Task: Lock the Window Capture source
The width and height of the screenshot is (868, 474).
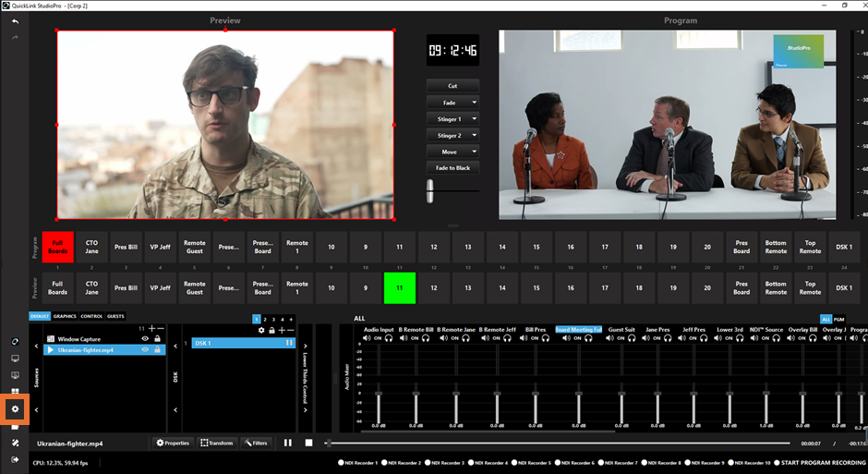Action: point(157,339)
